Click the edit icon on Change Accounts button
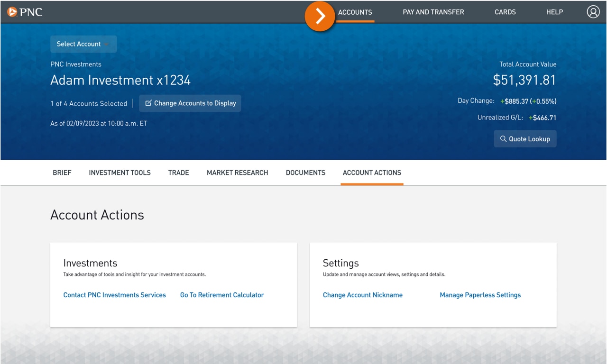Viewport: 607px width, 364px height. click(148, 103)
